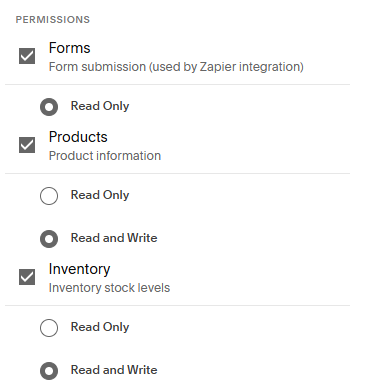Click the "Read and Write" text under Inventory
The width and height of the screenshot is (375, 384).
[114, 370]
